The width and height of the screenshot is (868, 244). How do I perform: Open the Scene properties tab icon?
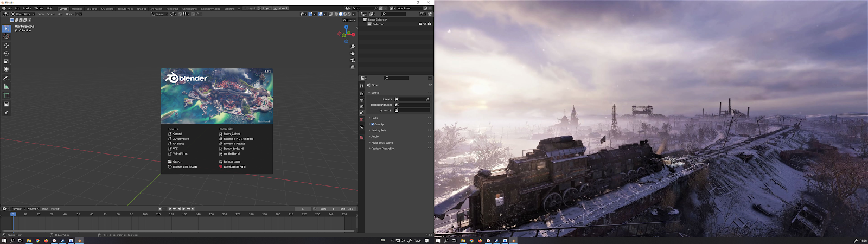362,113
